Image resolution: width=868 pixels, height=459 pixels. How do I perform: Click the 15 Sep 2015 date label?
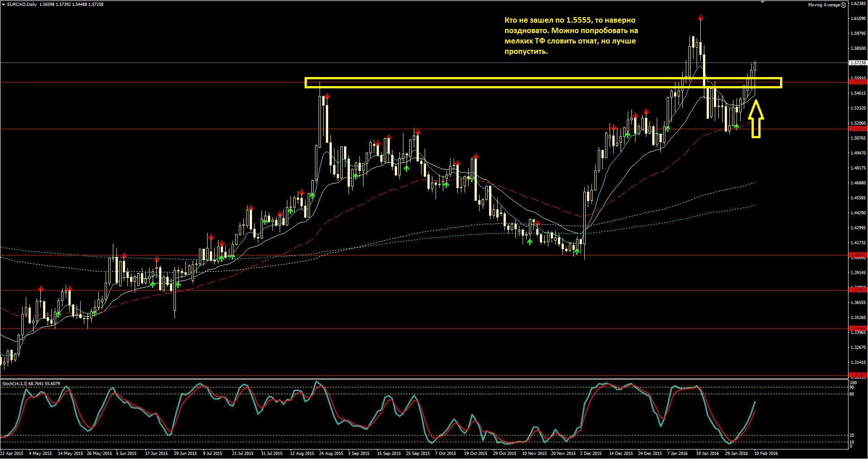pos(389,453)
